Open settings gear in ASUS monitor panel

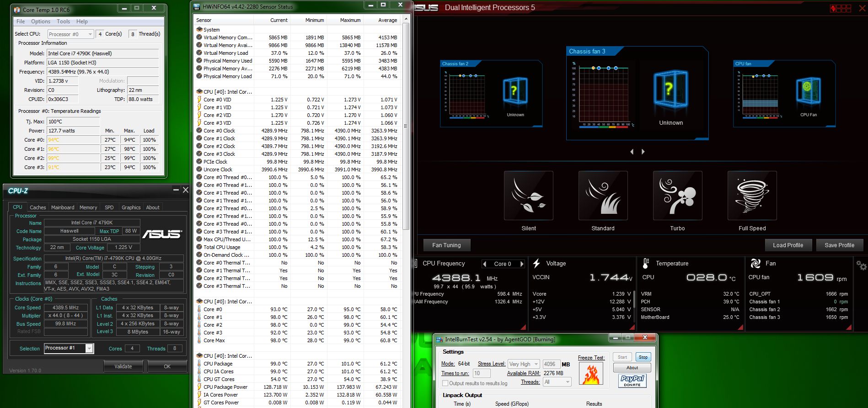pyautogui.click(x=861, y=265)
